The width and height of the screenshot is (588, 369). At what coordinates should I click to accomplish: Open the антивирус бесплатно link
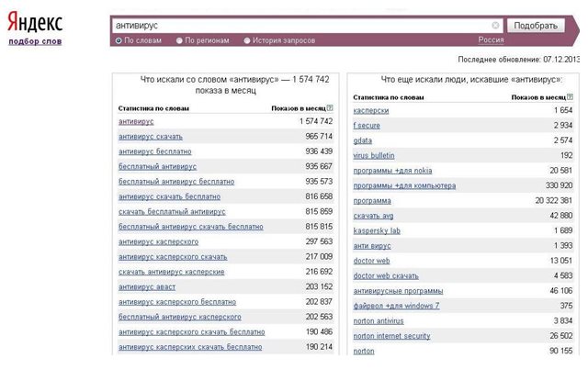click(x=155, y=151)
